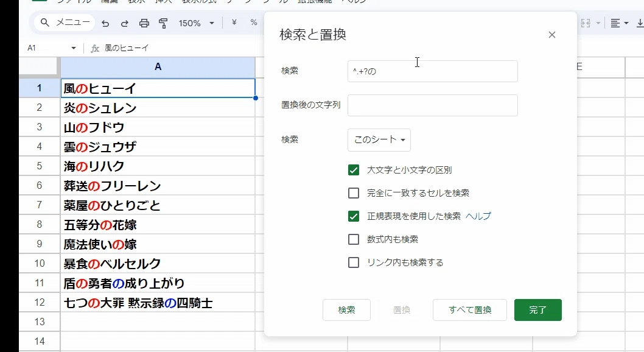Viewport: 644px width, 352px height.
Task: Click the 検索 find button
Action: tap(346, 310)
